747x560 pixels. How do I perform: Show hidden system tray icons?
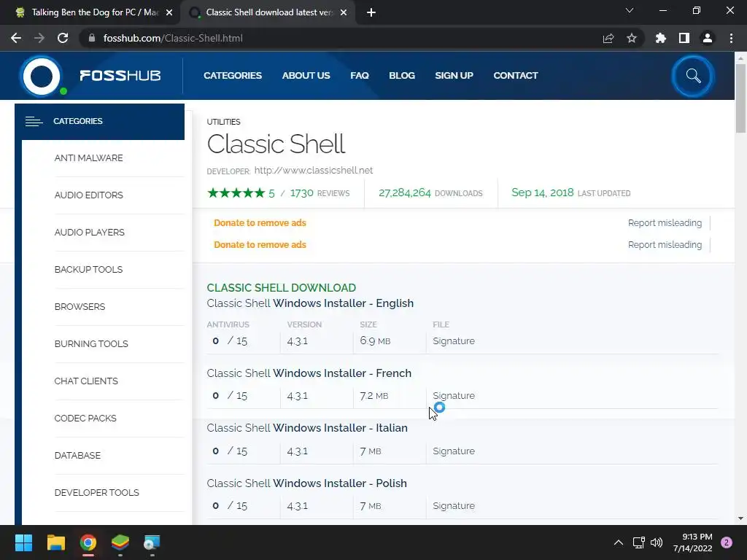(x=619, y=542)
